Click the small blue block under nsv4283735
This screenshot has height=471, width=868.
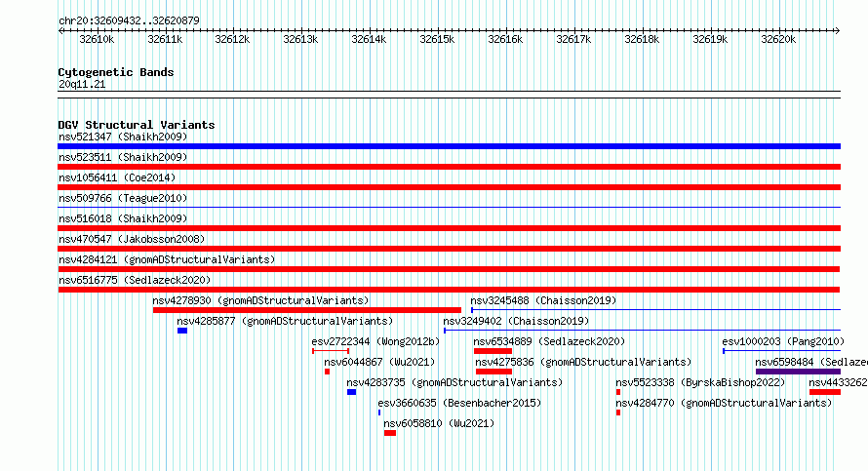[351, 392]
